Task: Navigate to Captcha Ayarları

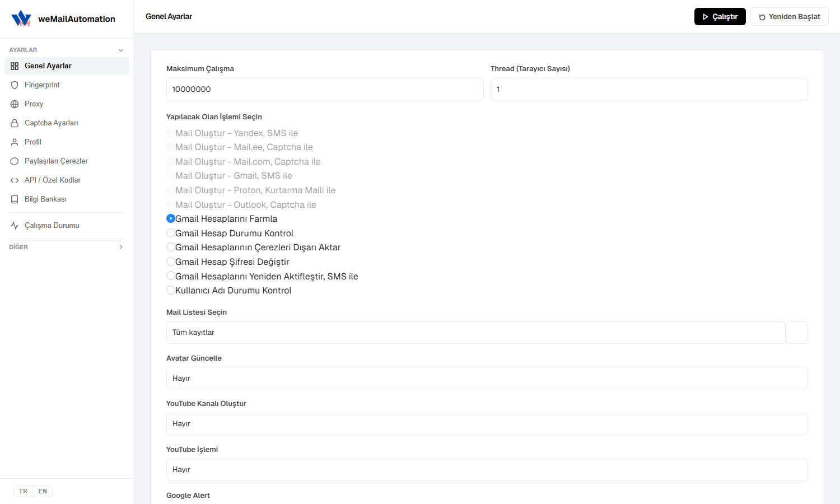Action: tap(67, 123)
